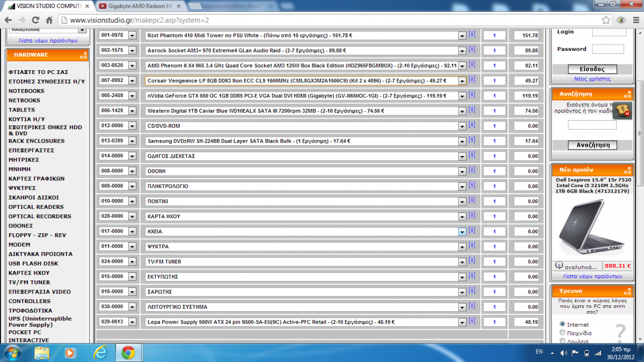
Task: Reload the page with the refresh icon
Action: click(x=36, y=20)
